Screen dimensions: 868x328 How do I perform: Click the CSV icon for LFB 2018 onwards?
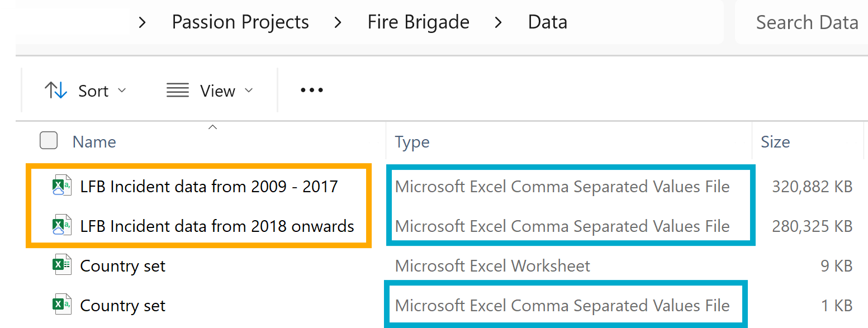(x=62, y=226)
